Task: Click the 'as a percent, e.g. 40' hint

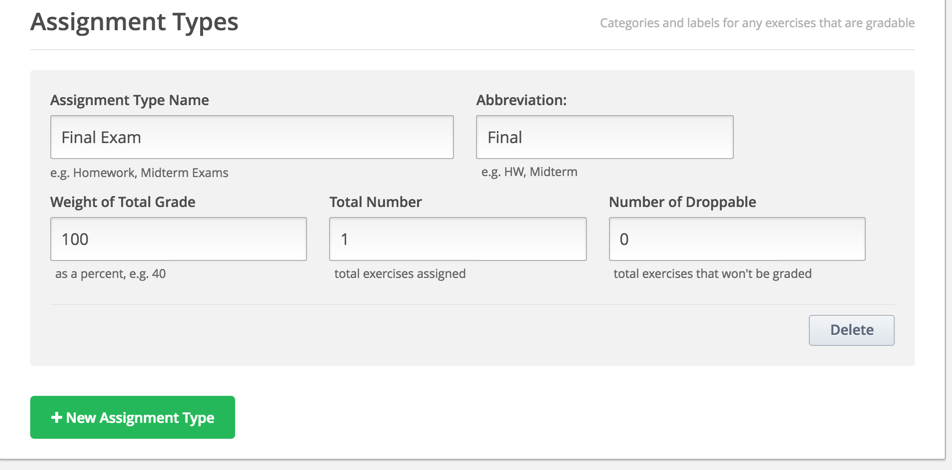Action: click(x=111, y=273)
